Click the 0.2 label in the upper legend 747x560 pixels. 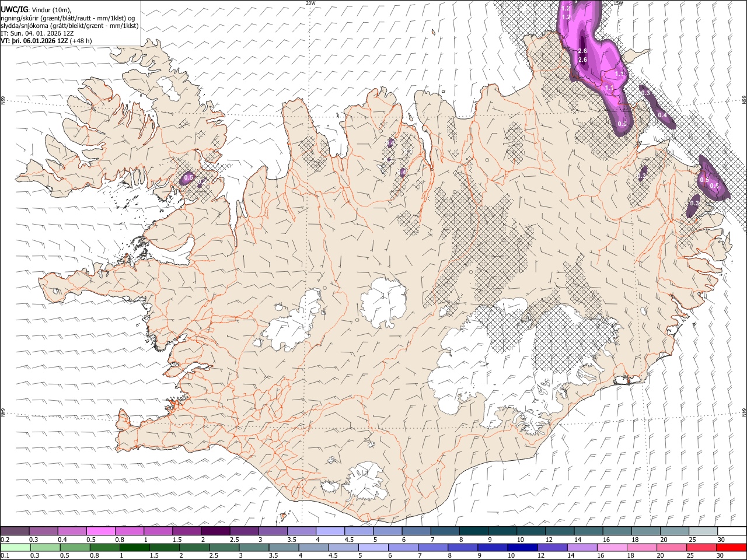[5, 539]
